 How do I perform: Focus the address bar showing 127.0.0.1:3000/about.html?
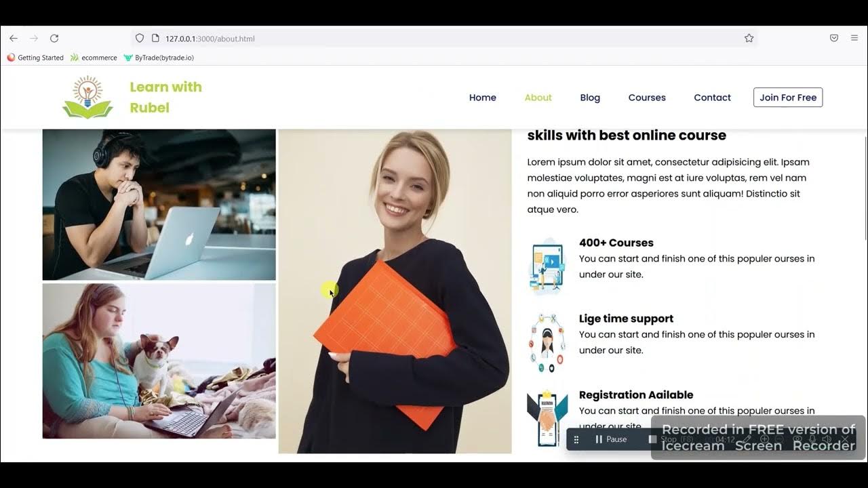pyautogui.click(x=444, y=38)
